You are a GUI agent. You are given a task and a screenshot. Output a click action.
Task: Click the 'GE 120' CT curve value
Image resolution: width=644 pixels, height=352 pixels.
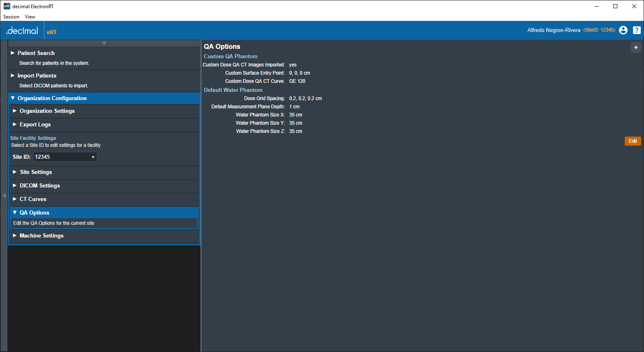pyautogui.click(x=297, y=81)
